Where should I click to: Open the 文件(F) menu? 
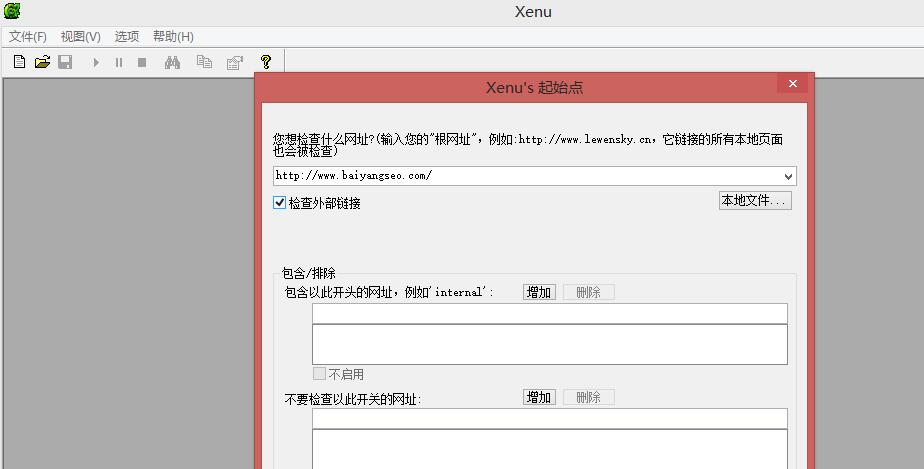click(x=28, y=37)
